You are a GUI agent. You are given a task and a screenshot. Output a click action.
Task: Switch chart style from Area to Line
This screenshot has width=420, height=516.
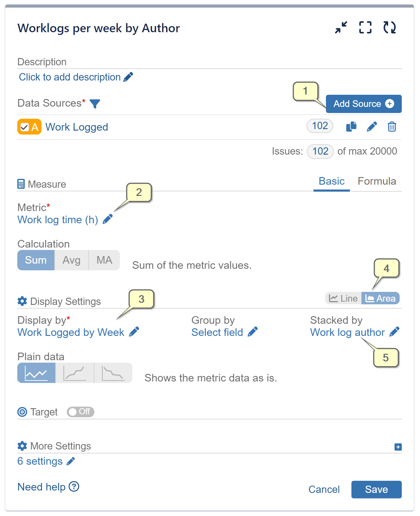[x=343, y=298]
